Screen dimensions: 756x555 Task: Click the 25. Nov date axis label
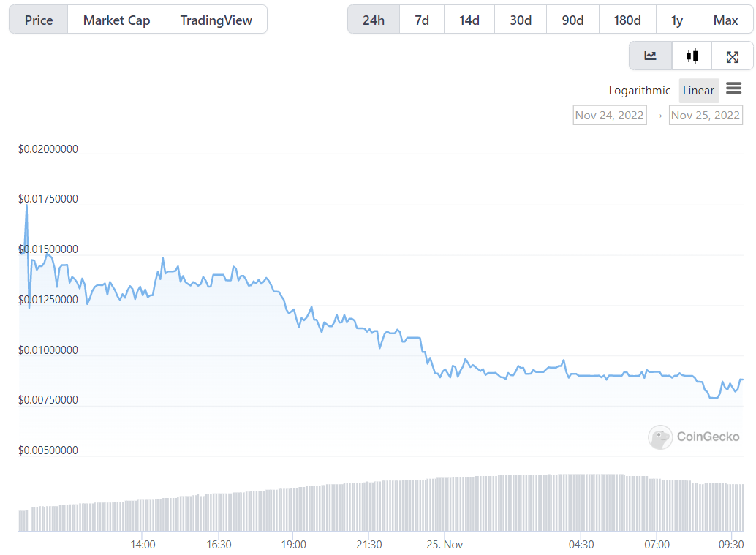[445, 544]
